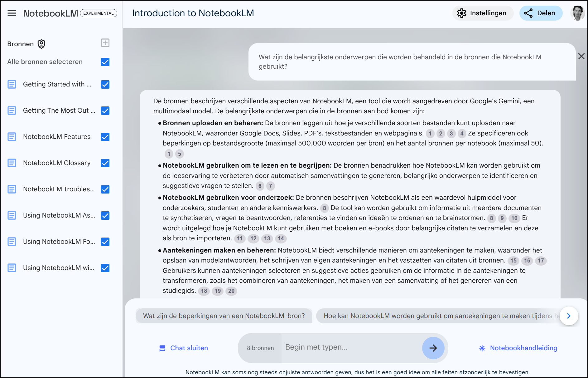
Task: Close the question bubble with X
Action: click(581, 56)
